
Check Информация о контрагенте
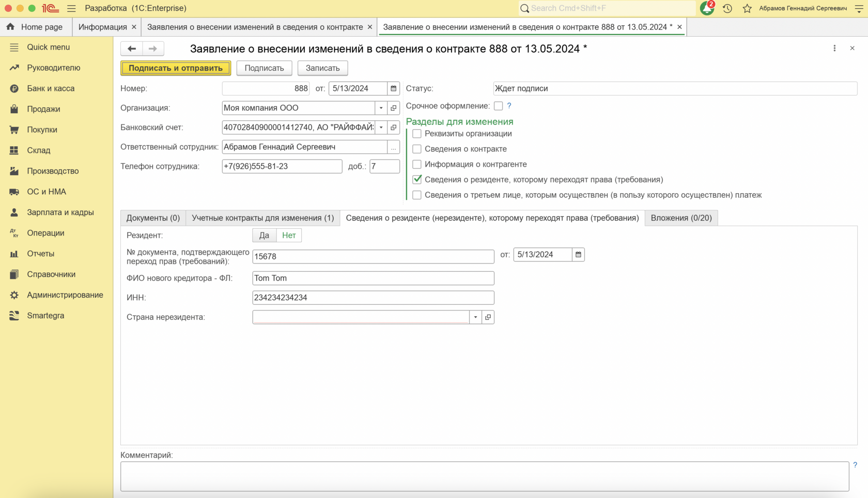pyautogui.click(x=417, y=164)
